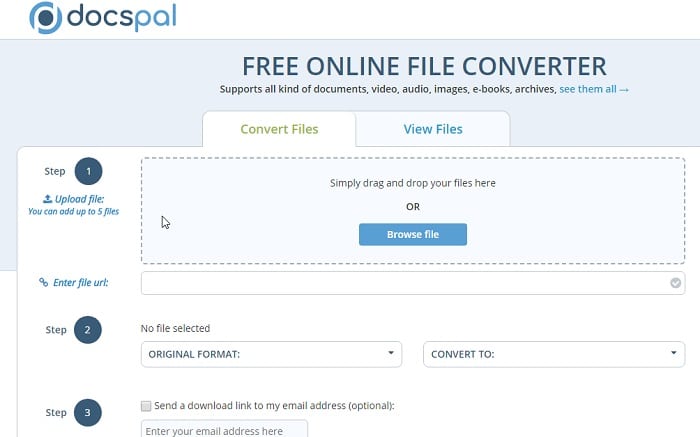
Task: Enable sending download link to email checkbox
Action: pyautogui.click(x=146, y=406)
